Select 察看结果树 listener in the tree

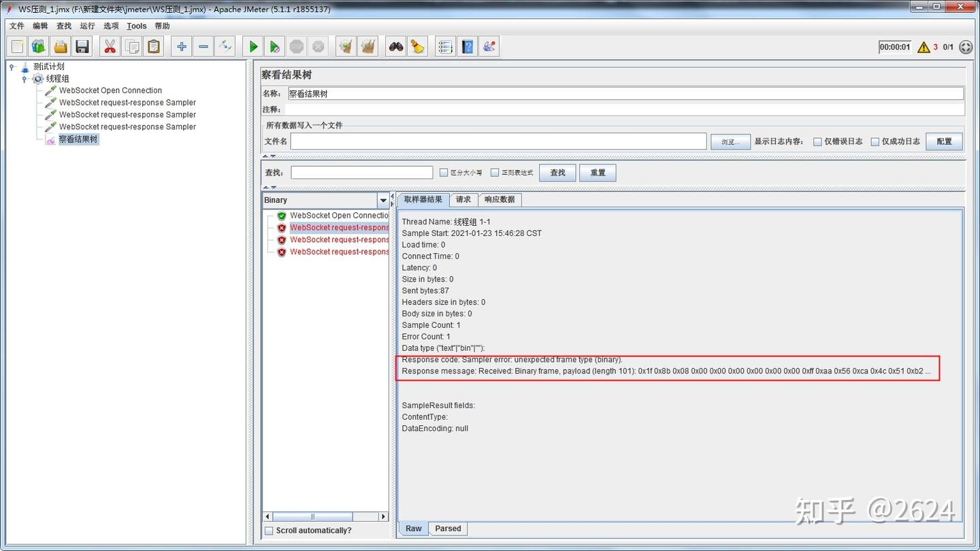78,139
